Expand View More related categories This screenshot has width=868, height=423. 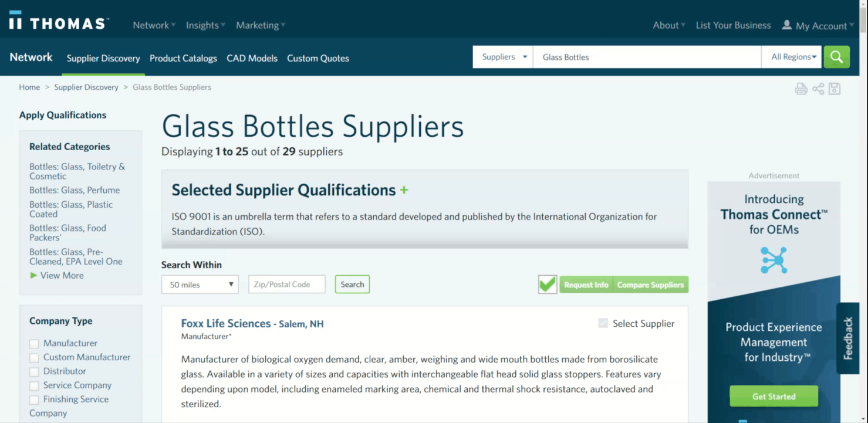[x=62, y=275]
